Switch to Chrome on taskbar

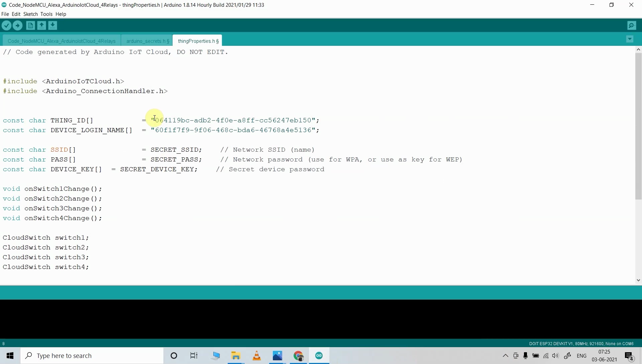pos(299,356)
